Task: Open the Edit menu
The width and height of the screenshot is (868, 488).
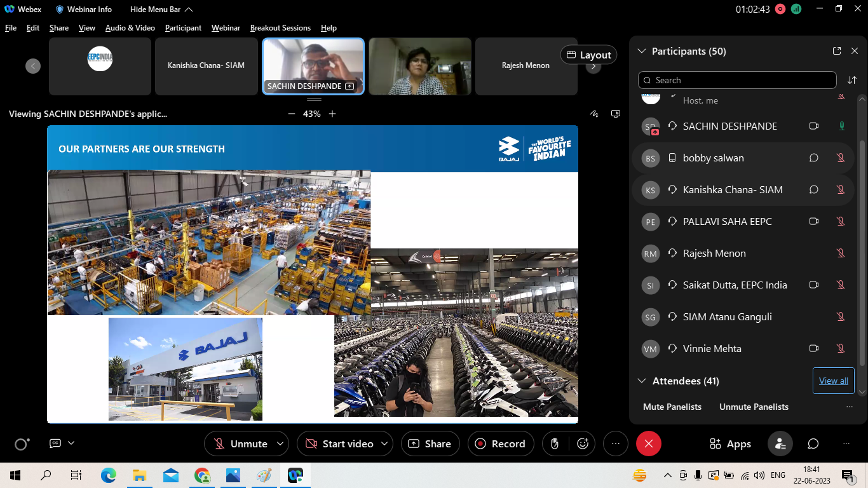Action: coord(33,28)
